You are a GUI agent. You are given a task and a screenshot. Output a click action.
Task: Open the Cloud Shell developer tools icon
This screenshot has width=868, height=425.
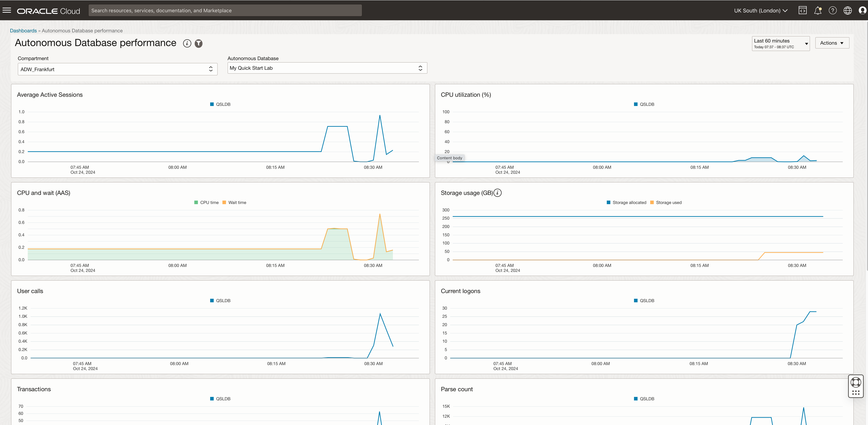(x=803, y=10)
